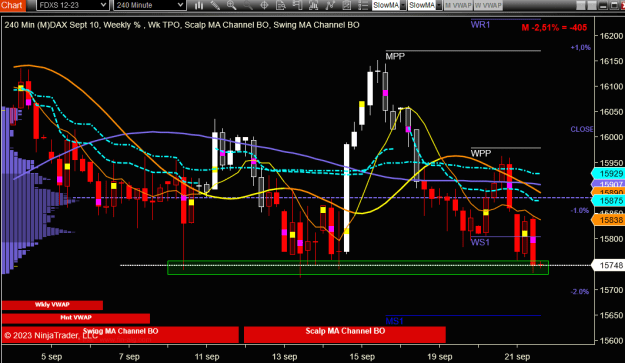
Task: Select the 15929 cyan price marker
Action: [x=608, y=173]
